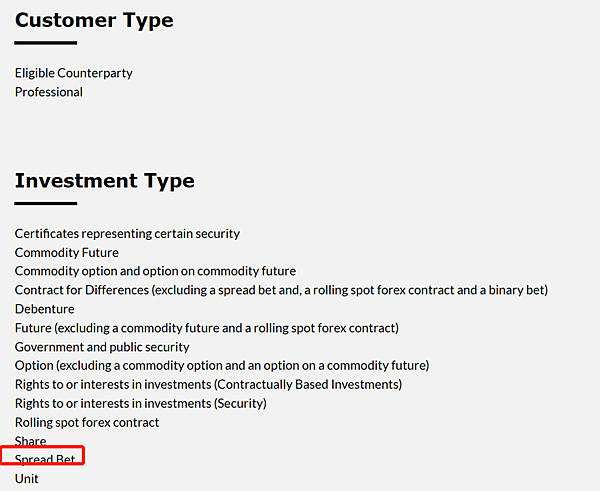This screenshot has width=600, height=491.
Task: Click Option (excluding a commodity option) entry
Action: (x=221, y=365)
